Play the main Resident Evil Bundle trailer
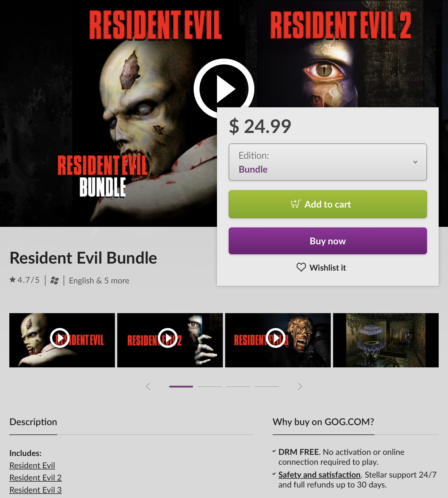 [224, 89]
